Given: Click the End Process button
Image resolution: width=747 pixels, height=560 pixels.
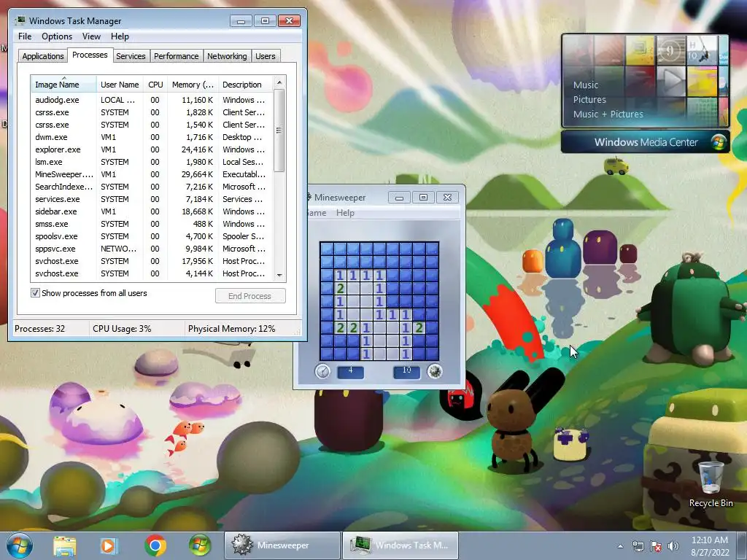Looking at the screenshot, I should click(x=250, y=296).
